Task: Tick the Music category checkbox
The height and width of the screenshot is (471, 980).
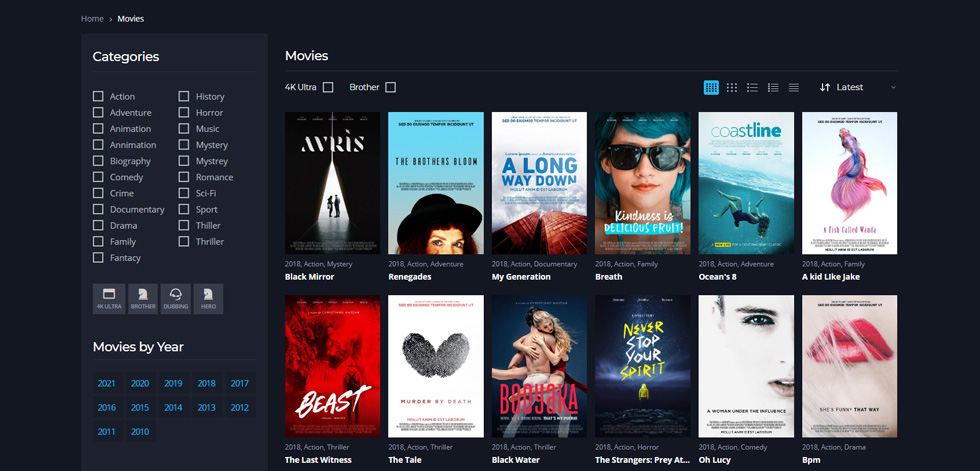Action: (184, 129)
